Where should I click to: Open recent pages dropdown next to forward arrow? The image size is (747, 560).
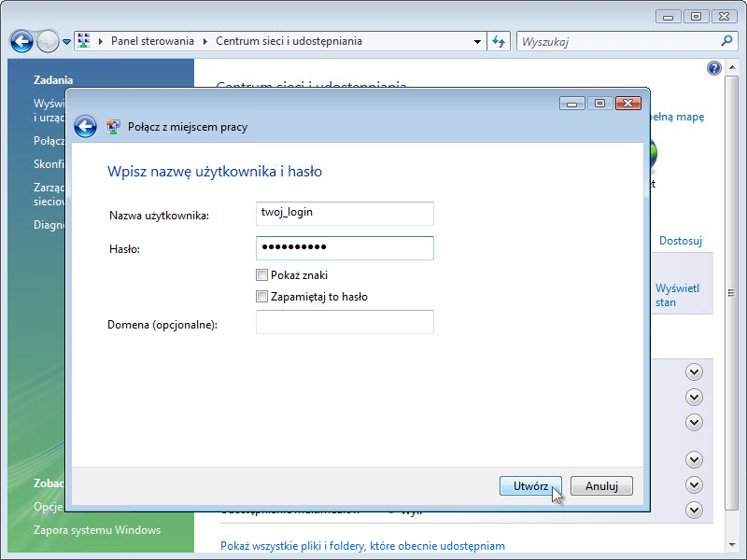[66, 42]
